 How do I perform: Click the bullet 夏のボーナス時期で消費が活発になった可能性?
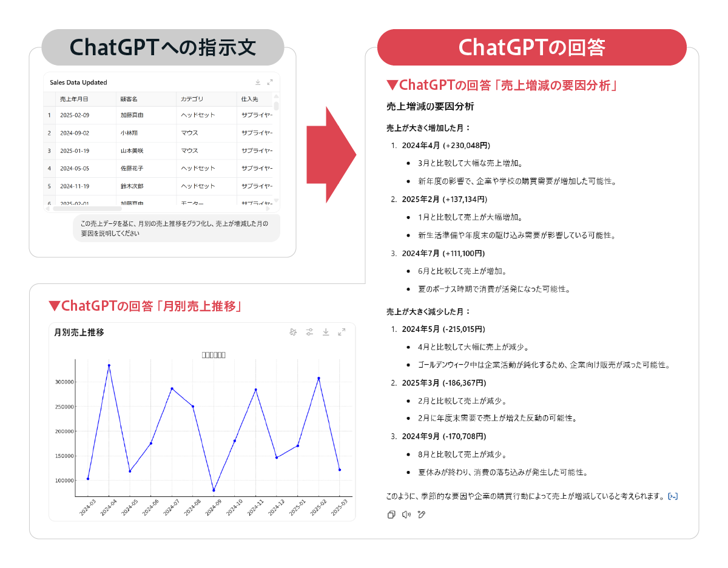click(494, 289)
